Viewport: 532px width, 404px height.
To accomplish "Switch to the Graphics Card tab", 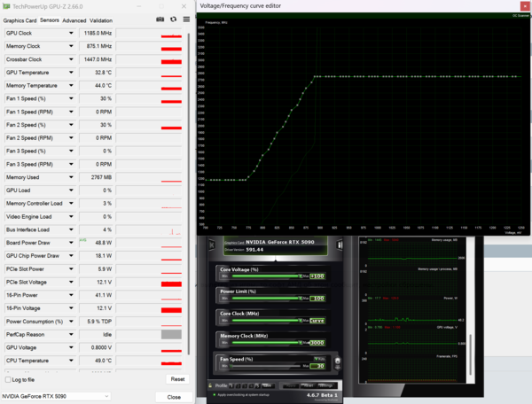I will click(x=20, y=20).
